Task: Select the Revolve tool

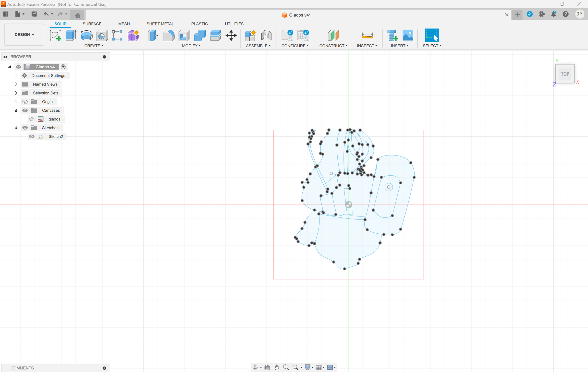Action: (x=86, y=36)
